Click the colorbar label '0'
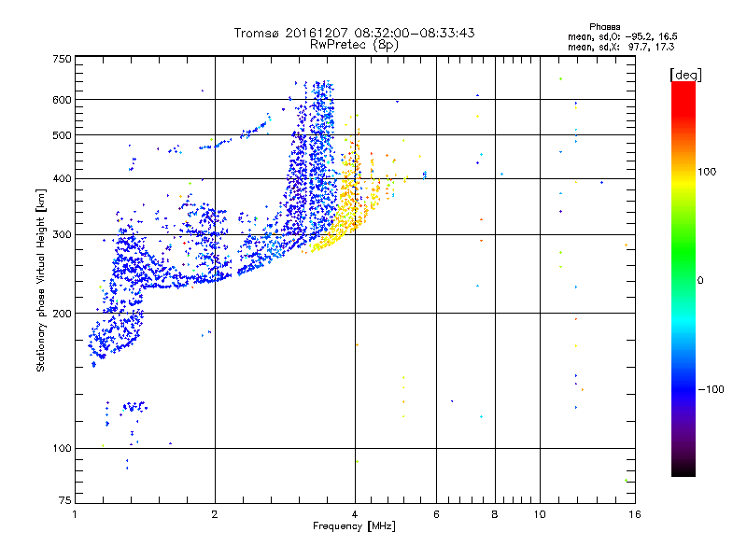The width and height of the screenshot is (747, 560). click(x=700, y=281)
